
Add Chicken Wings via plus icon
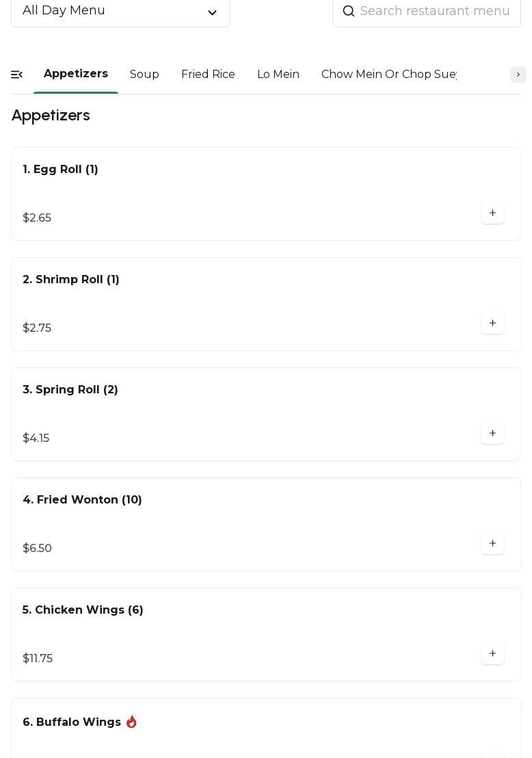(492, 654)
